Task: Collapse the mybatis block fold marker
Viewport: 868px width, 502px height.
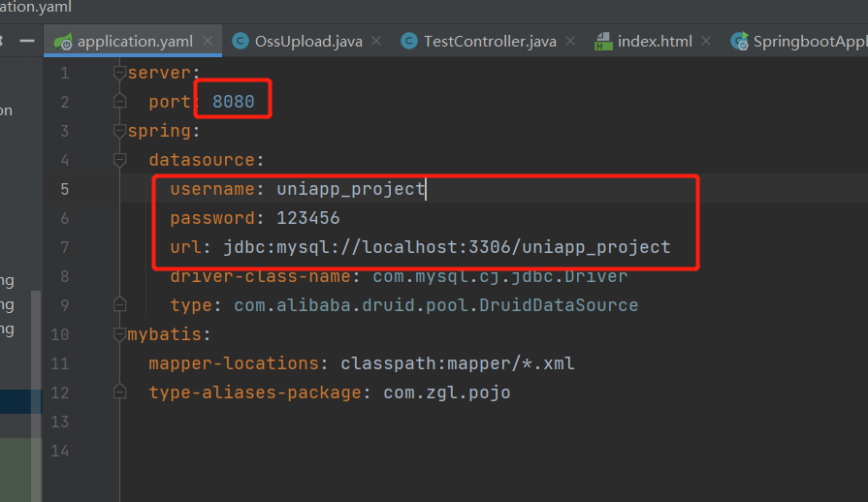Action: pos(119,334)
